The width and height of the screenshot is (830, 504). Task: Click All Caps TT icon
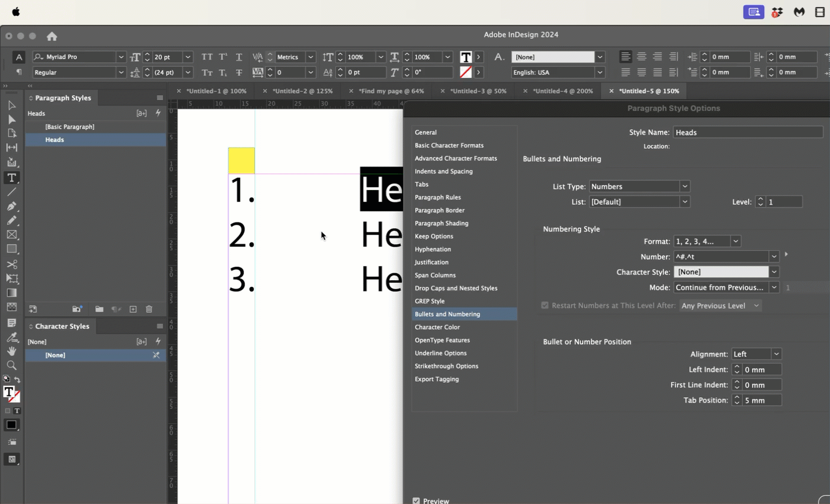tap(207, 57)
